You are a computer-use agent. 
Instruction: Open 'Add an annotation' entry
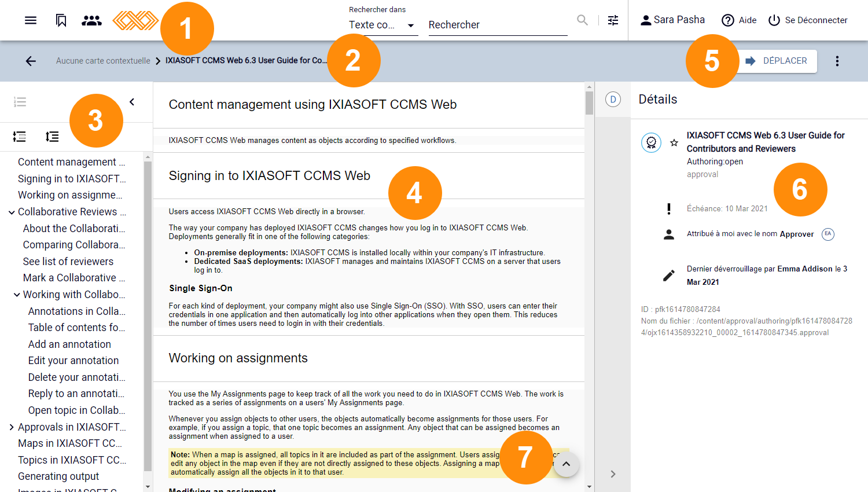tap(69, 344)
